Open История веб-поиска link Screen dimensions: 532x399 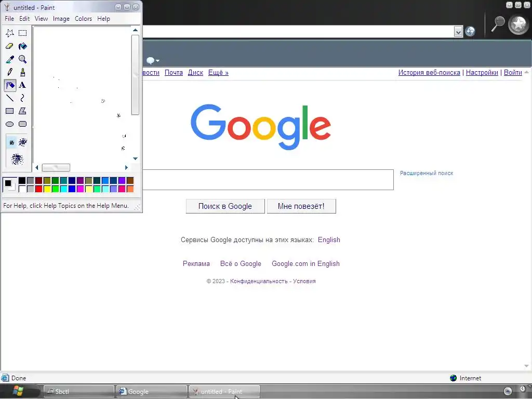coord(429,73)
